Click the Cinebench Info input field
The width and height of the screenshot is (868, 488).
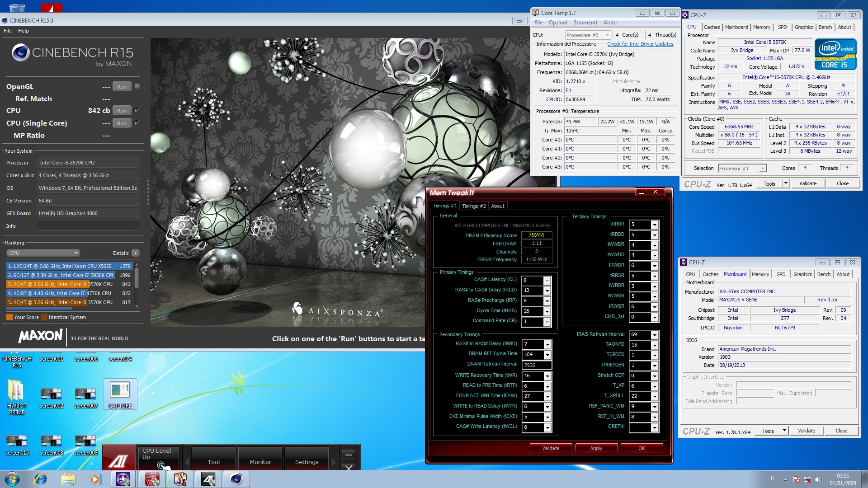tap(88, 226)
